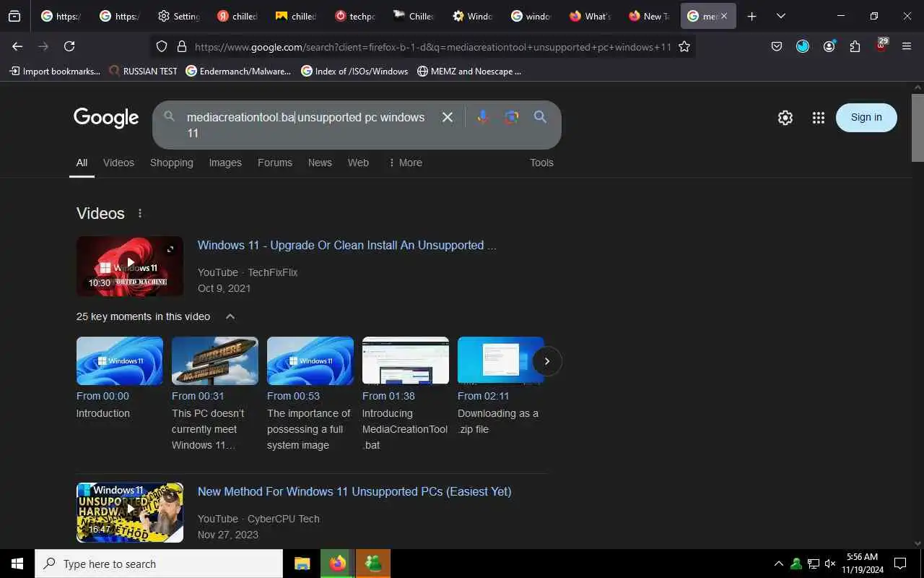The height and width of the screenshot is (578, 924).
Task: Open the Windows Start menu
Action: 17,564
